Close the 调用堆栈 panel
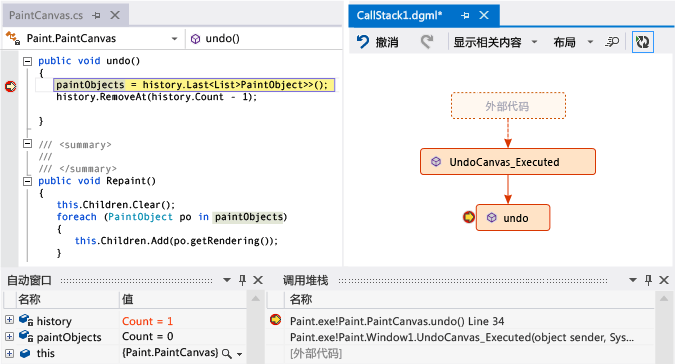 click(x=664, y=281)
